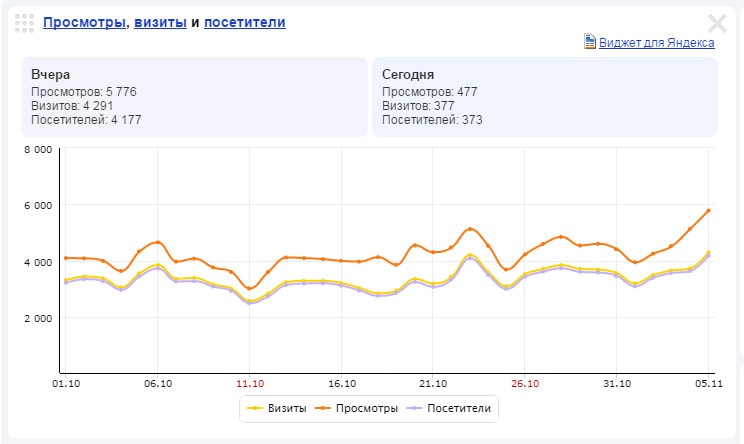This screenshot has width=744, height=444.
Task: Click the Просмотры low point at 11.10
Action: 249,288
